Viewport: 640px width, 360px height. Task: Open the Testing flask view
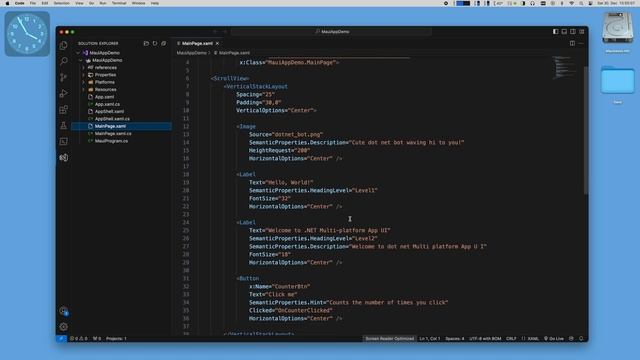pyautogui.click(x=63, y=125)
